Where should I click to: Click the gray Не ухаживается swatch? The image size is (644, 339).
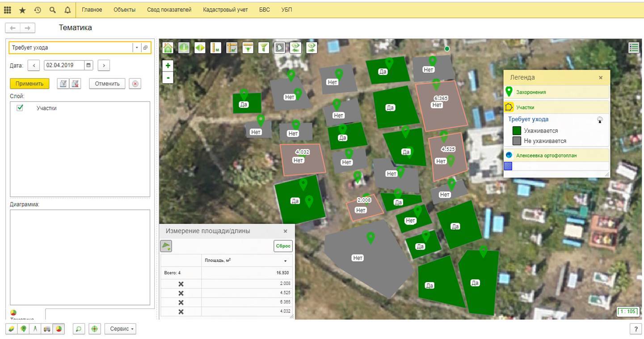pyautogui.click(x=517, y=141)
